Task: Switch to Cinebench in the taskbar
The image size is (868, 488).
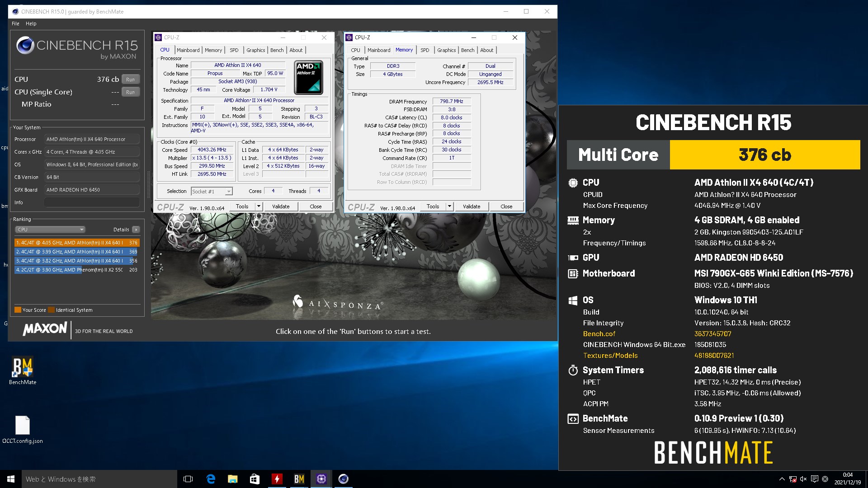Action: click(x=343, y=479)
